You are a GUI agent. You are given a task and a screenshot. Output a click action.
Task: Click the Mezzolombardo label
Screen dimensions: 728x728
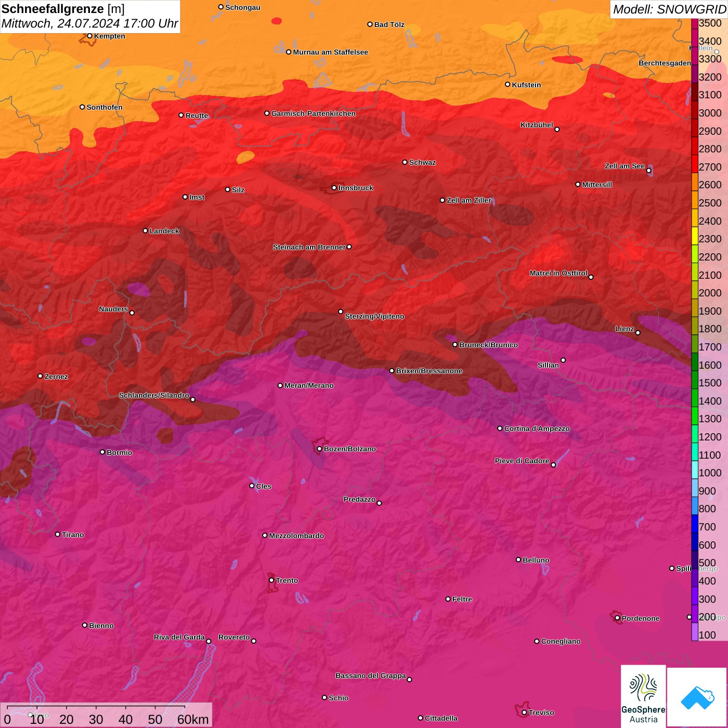click(296, 536)
